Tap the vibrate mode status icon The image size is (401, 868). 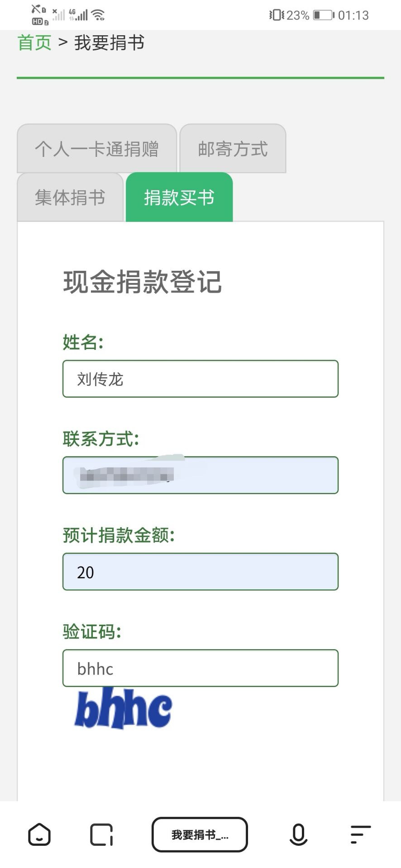coord(276,15)
